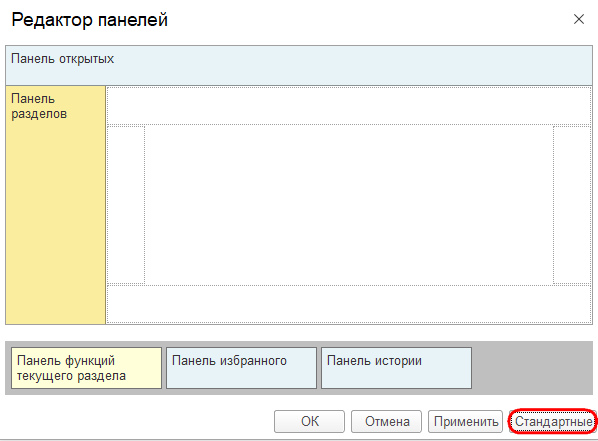Select the Панель разделов block
The width and height of the screenshot is (598, 441).
[56, 205]
